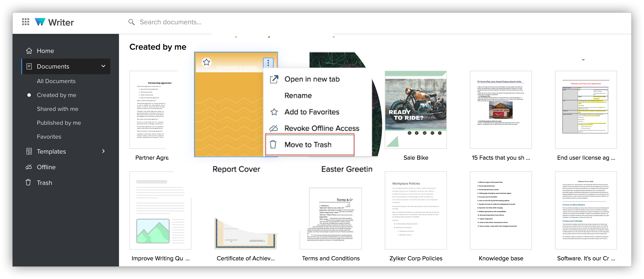Select Rename from context menu
This screenshot has width=644, height=279.
click(x=298, y=95)
